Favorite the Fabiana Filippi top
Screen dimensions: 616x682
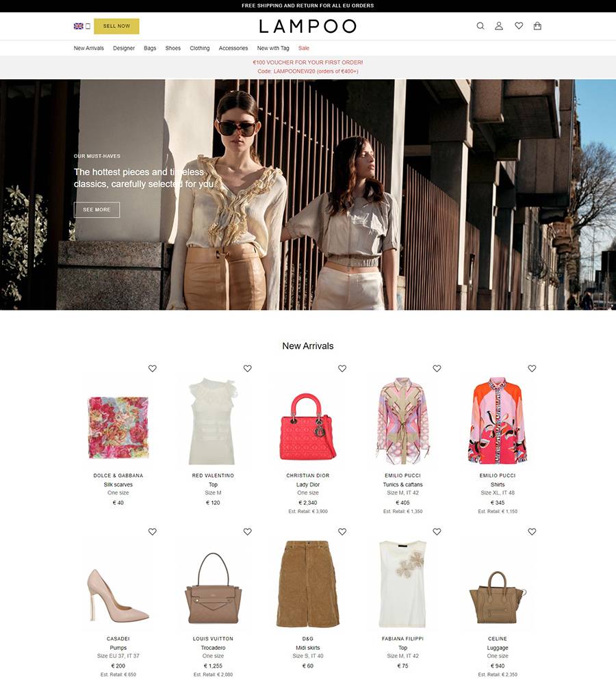(x=437, y=532)
